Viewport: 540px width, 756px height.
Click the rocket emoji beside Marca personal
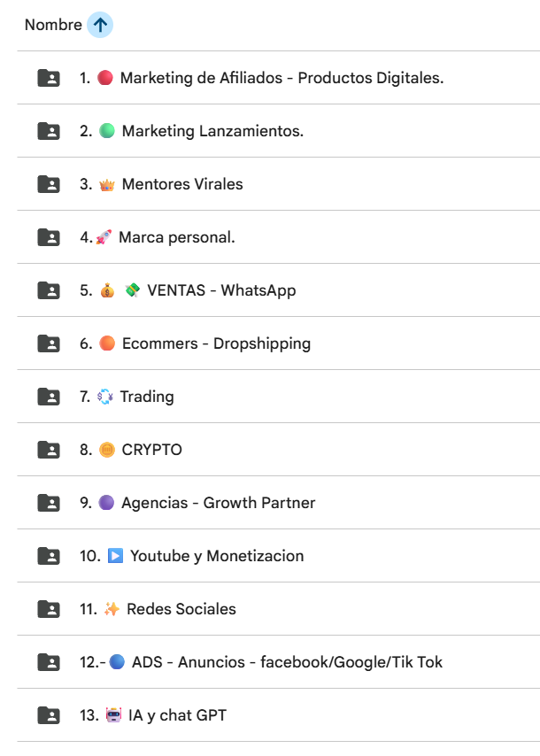coord(104,236)
